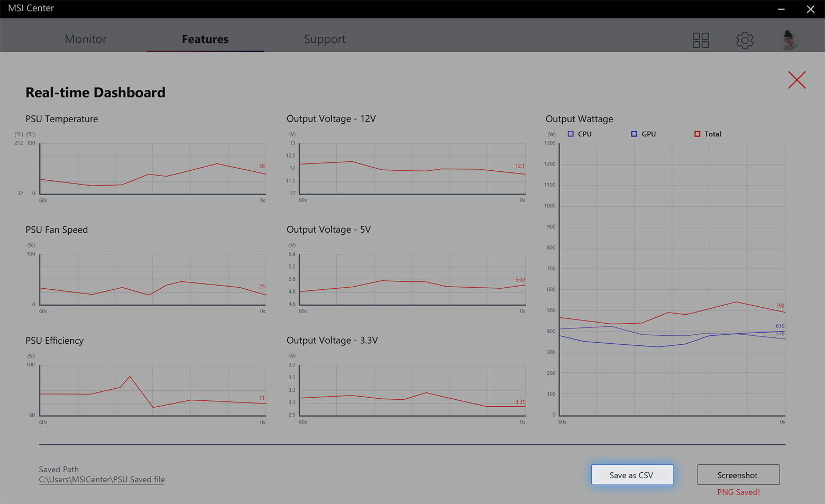The height and width of the screenshot is (504, 825).
Task: Open the PSU Saved file path link
Action: tap(102, 479)
